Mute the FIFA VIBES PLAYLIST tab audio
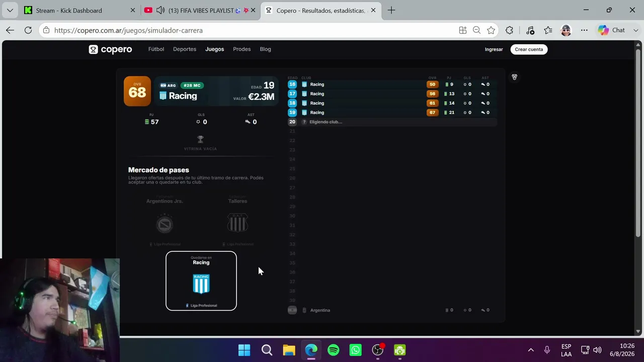This screenshot has height=362, width=644. coord(160,10)
